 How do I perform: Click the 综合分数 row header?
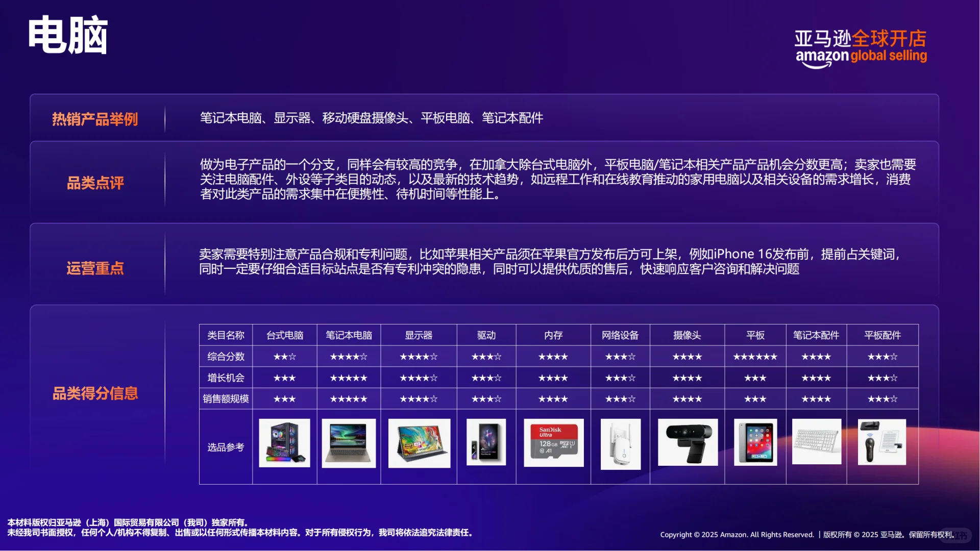coord(225,357)
